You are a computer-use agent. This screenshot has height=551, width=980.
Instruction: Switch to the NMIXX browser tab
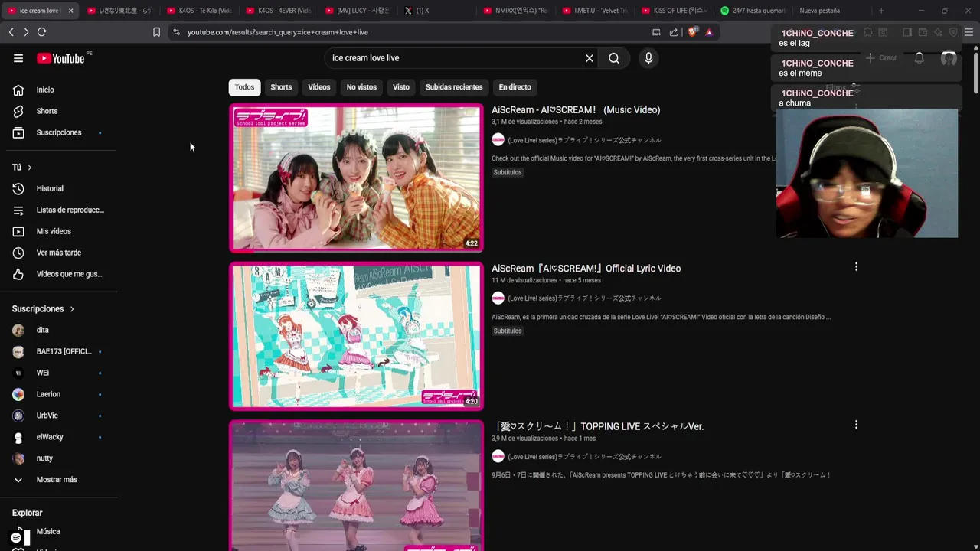coord(516,11)
